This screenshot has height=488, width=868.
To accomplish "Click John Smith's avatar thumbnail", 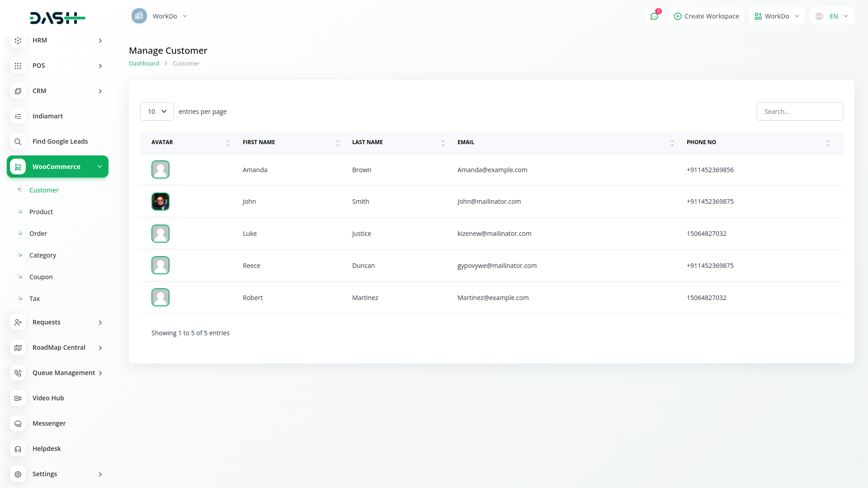I will tap(160, 202).
